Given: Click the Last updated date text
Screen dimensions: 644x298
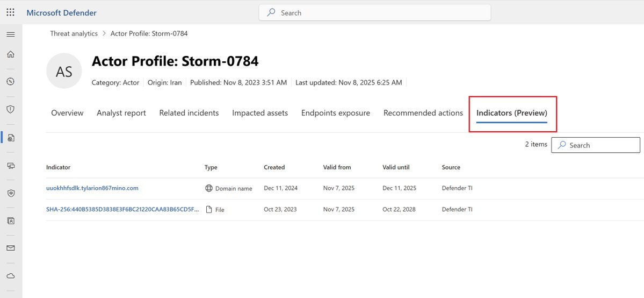Looking at the screenshot, I should [349, 82].
